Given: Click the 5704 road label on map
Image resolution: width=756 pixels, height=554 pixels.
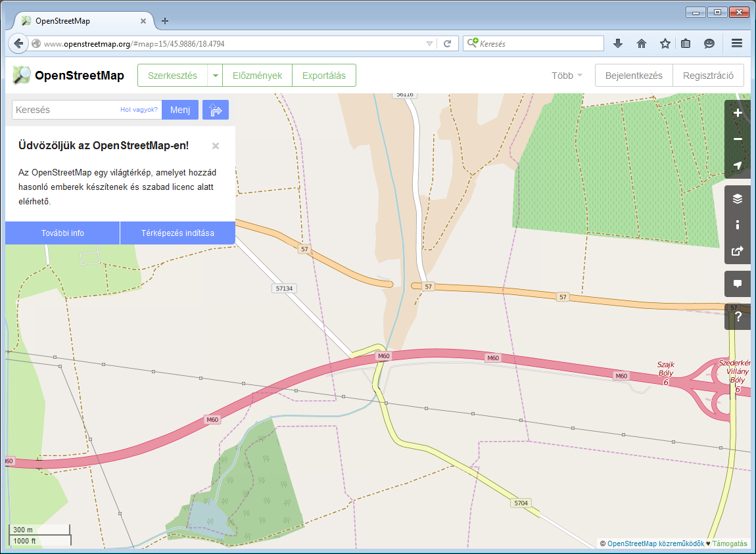Looking at the screenshot, I should pyautogui.click(x=521, y=503).
